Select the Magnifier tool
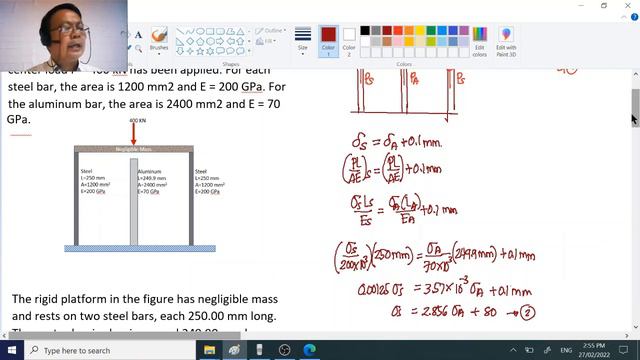The image size is (640, 360). (x=139, y=49)
